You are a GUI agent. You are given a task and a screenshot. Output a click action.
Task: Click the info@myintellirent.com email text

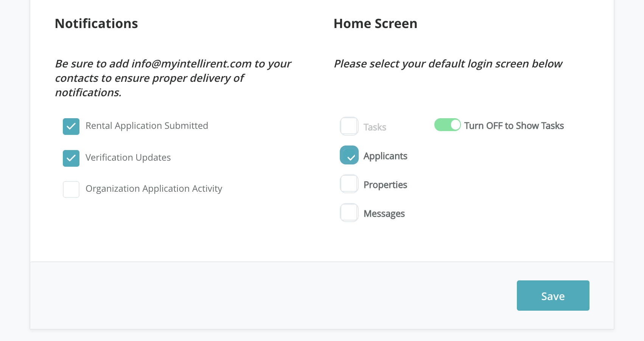click(x=191, y=64)
